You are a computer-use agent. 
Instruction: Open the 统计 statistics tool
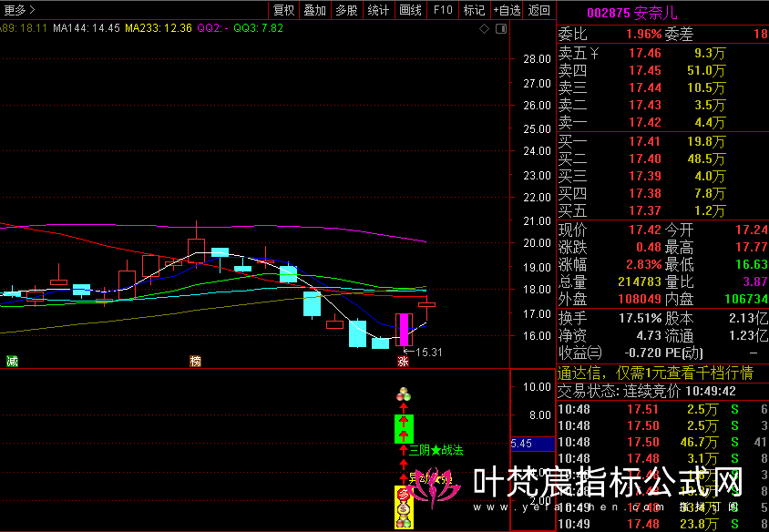[378, 10]
